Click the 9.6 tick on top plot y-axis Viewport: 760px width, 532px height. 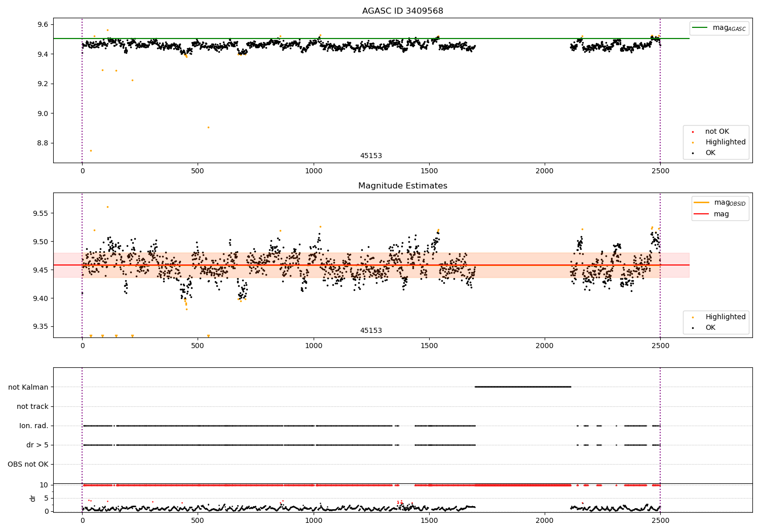[x=43, y=24]
